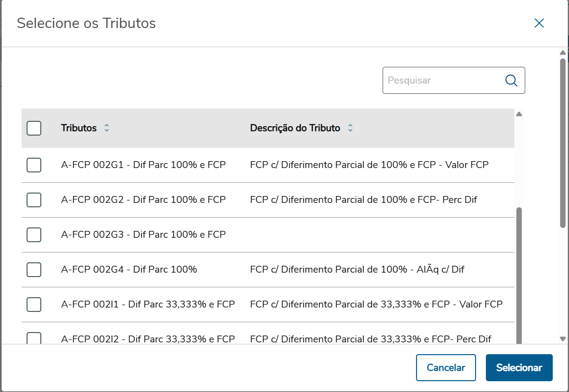Close the Selecione os Tributos dialog

pos(539,23)
